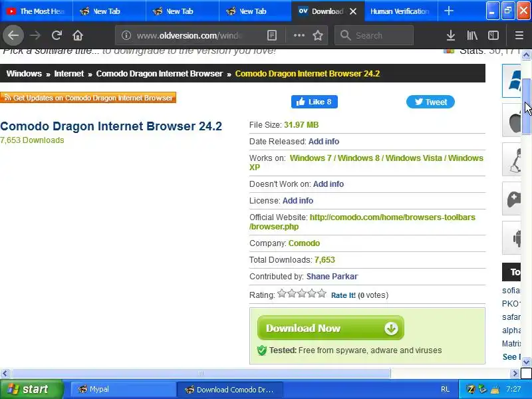The image size is (532, 399).
Task: Switch to Mypal taskbar window
Action: tap(122, 389)
